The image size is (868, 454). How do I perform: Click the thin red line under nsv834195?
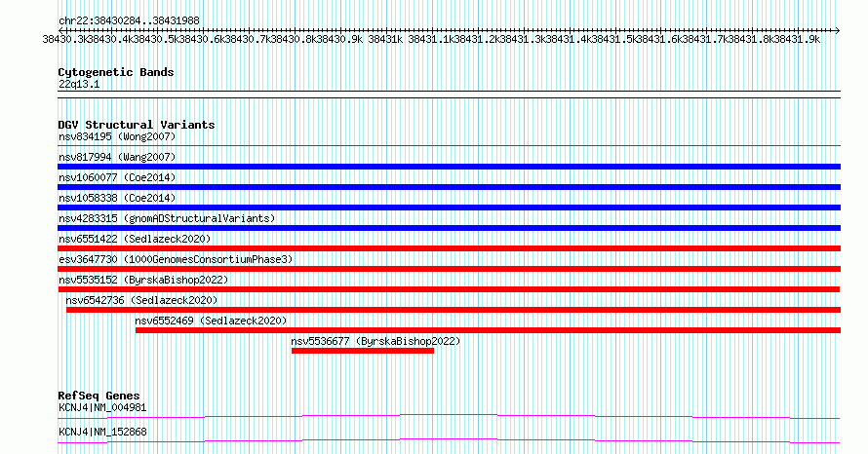pos(449,145)
